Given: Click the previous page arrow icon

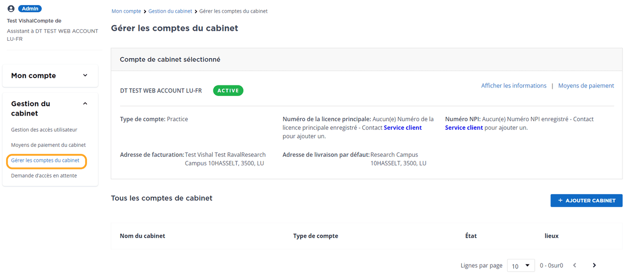Looking at the screenshot, I should click(x=575, y=265).
